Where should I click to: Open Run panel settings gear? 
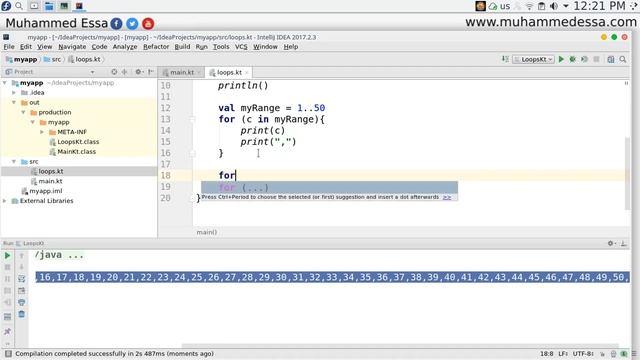611,243
